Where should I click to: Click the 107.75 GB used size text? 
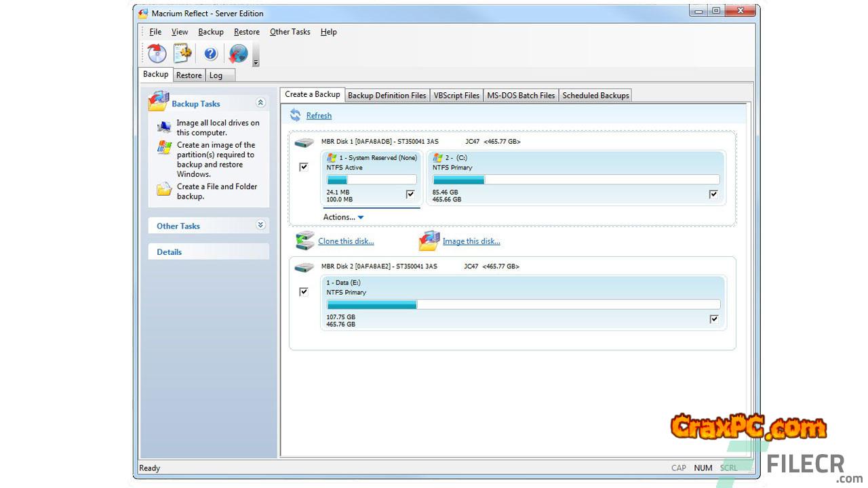341,317
